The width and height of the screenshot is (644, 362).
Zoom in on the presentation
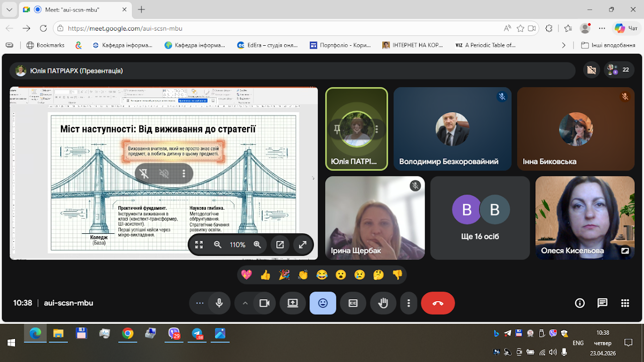(257, 245)
